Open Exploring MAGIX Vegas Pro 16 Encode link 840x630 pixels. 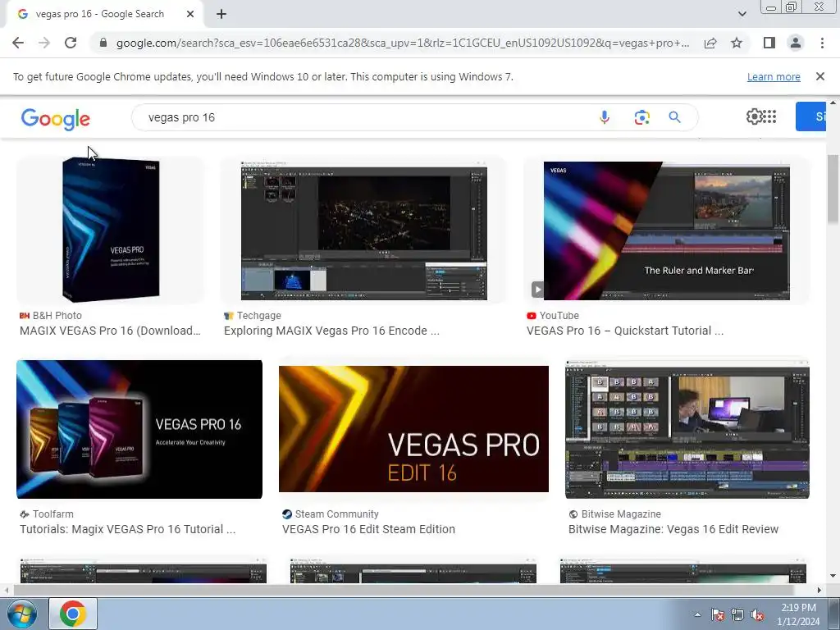[331, 331]
